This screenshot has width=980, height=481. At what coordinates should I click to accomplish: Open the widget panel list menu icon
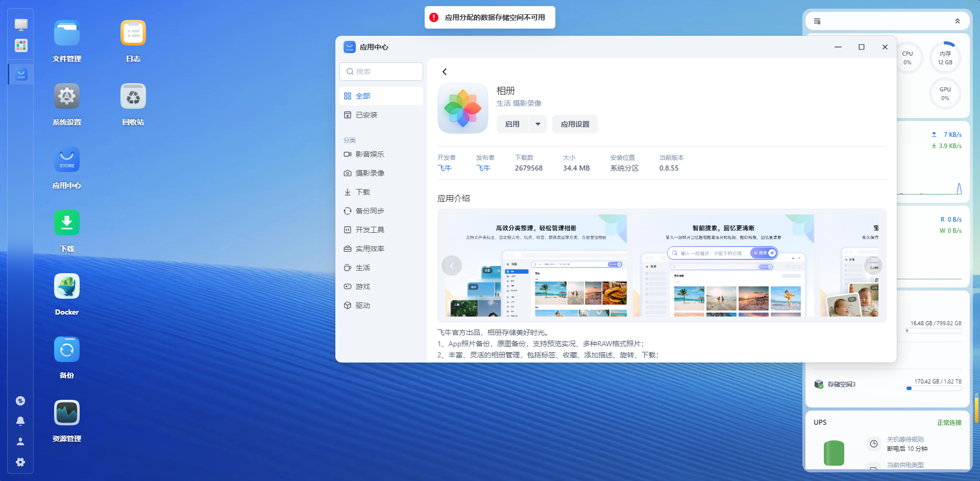click(x=817, y=21)
